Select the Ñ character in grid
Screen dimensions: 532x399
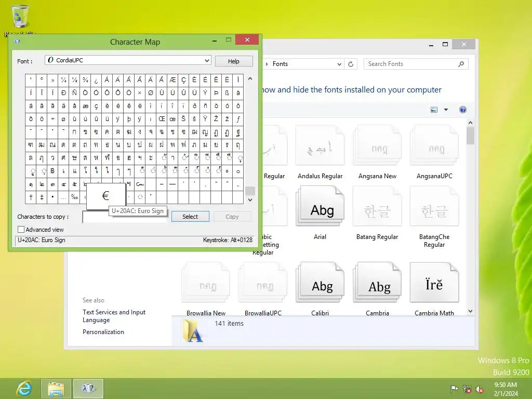tap(74, 92)
